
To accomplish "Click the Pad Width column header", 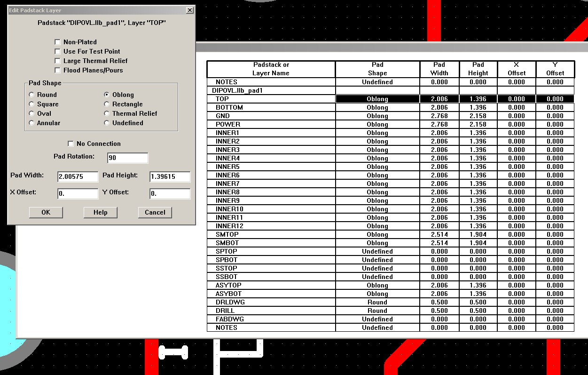I will click(439, 69).
